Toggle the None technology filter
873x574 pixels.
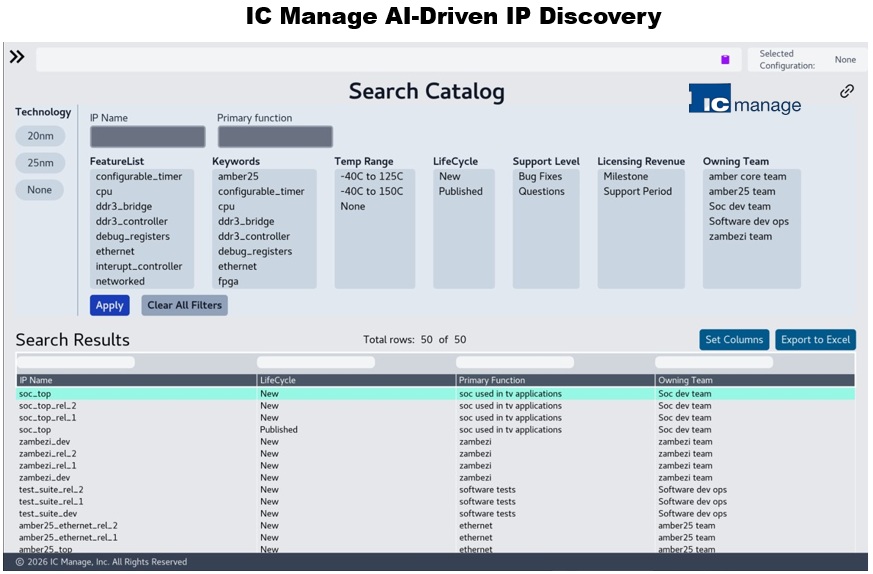coord(40,190)
